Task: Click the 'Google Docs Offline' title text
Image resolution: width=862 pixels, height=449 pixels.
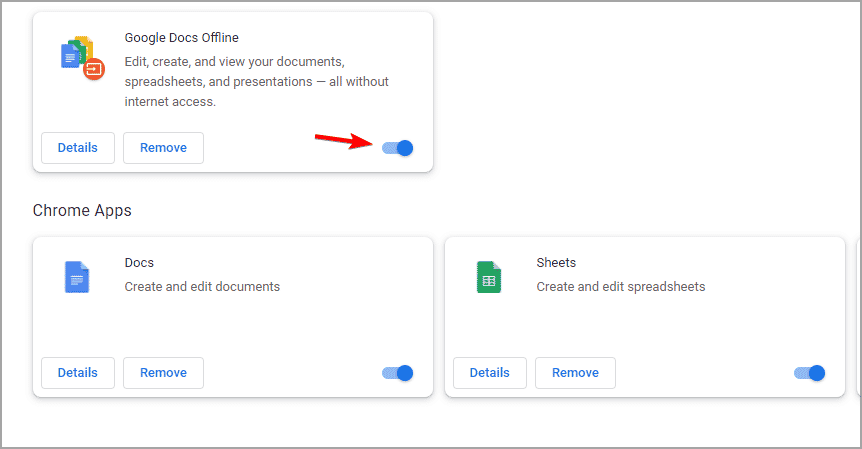Action: tap(181, 38)
